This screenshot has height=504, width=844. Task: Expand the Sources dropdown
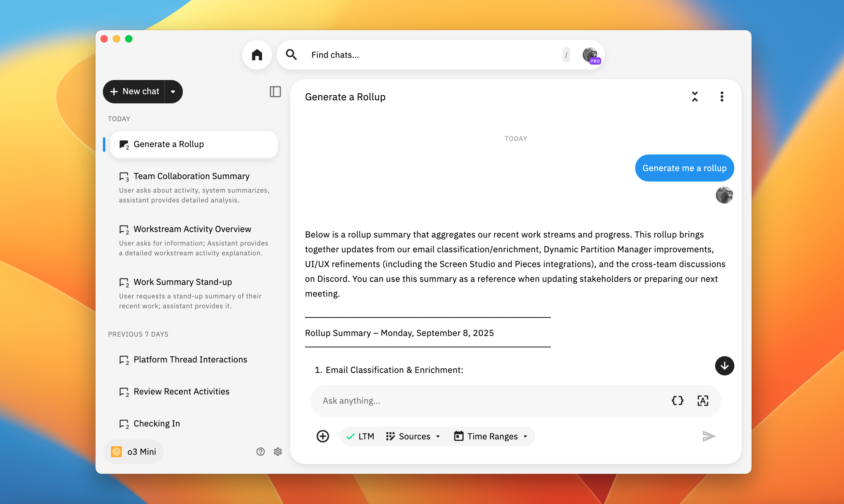coord(413,436)
